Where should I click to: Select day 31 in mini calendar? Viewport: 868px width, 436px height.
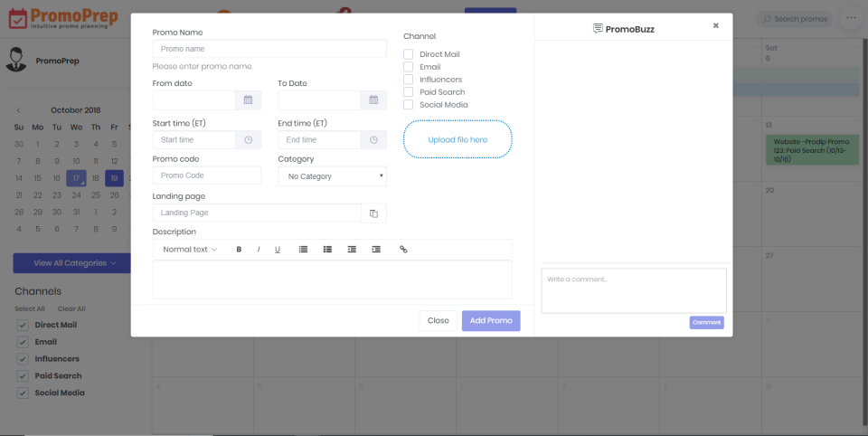[76, 213]
